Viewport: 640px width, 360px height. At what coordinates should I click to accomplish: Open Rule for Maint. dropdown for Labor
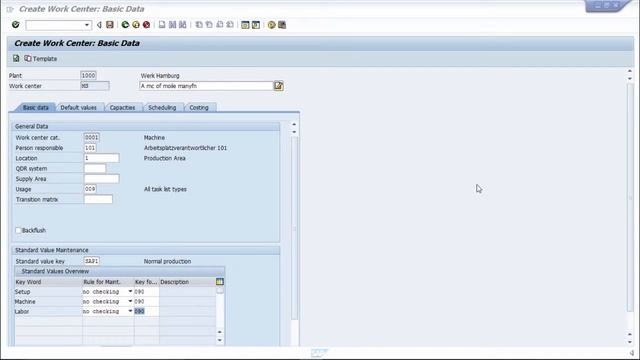[130, 311]
